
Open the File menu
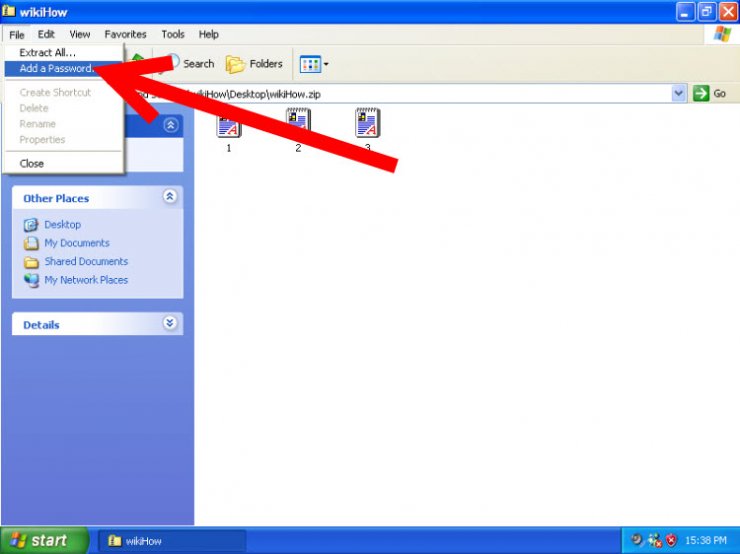click(x=17, y=34)
